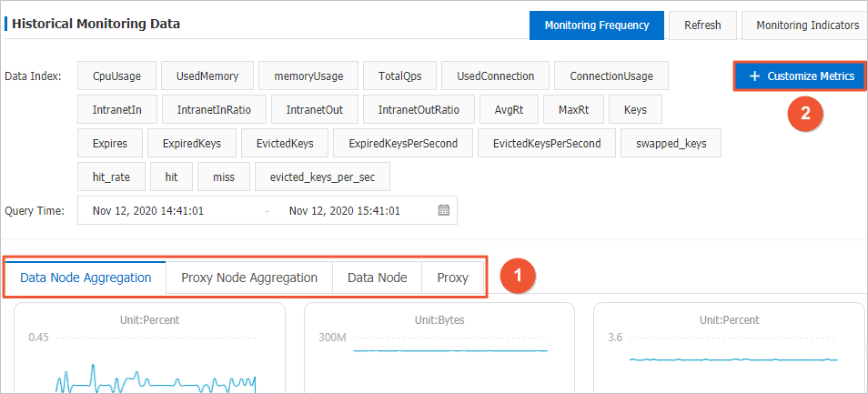Select the EvictedKeys metric
Screen dimensions: 868x394
tap(285, 144)
